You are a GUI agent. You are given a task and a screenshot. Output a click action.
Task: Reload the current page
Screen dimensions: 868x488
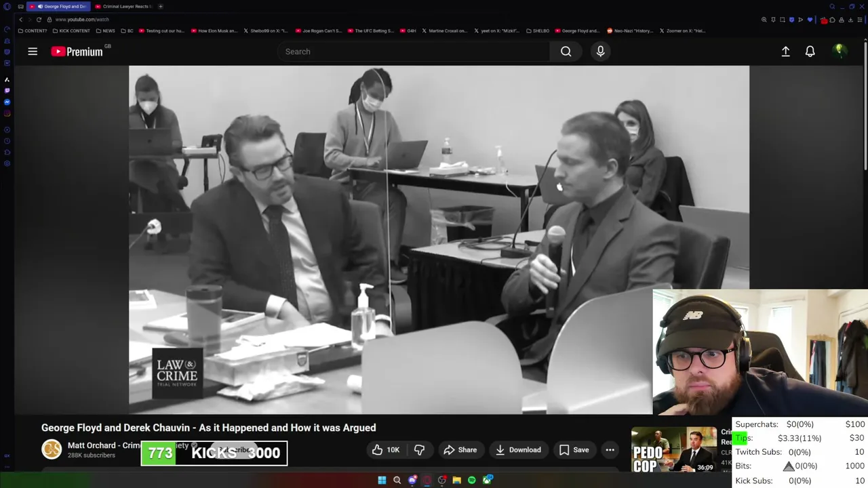[39, 20]
